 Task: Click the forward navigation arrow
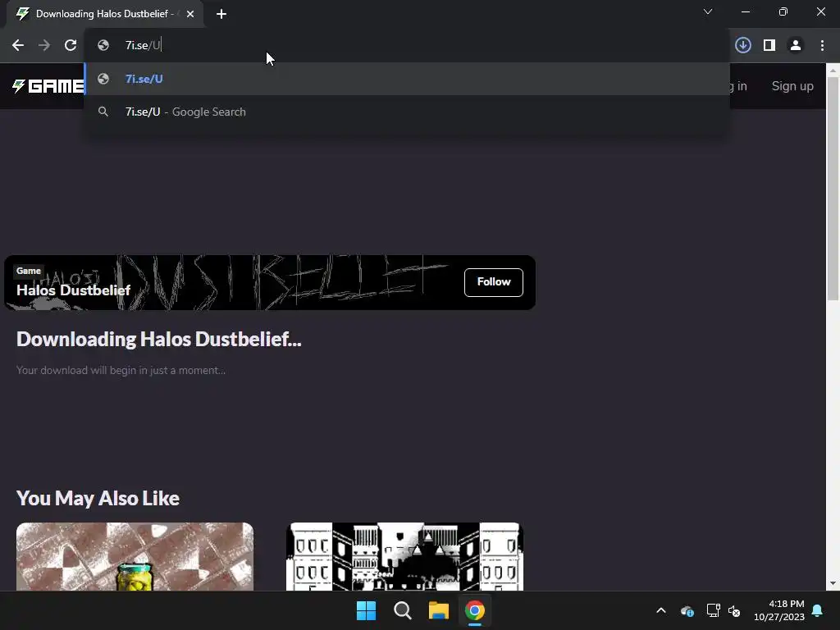click(44, 46)
